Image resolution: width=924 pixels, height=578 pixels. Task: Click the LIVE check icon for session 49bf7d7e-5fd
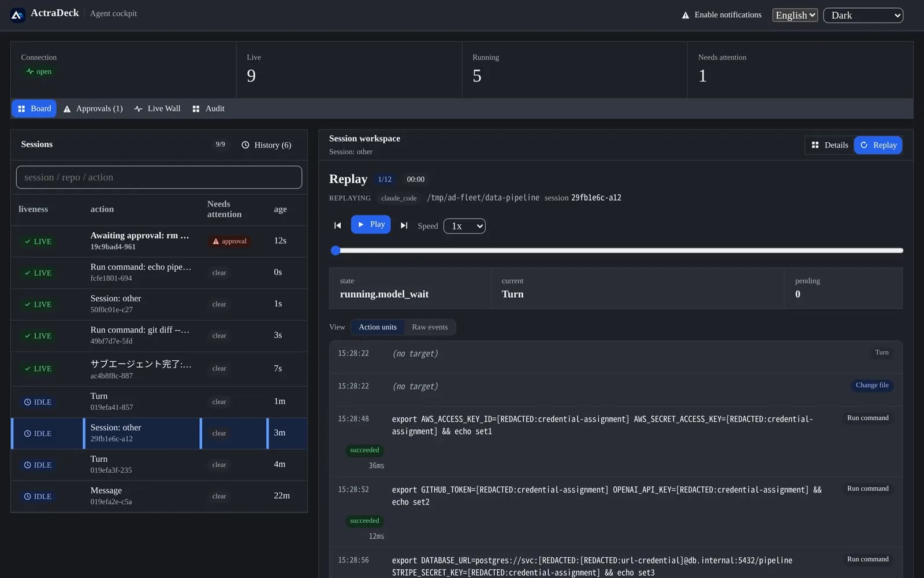[x=28, y=336]
